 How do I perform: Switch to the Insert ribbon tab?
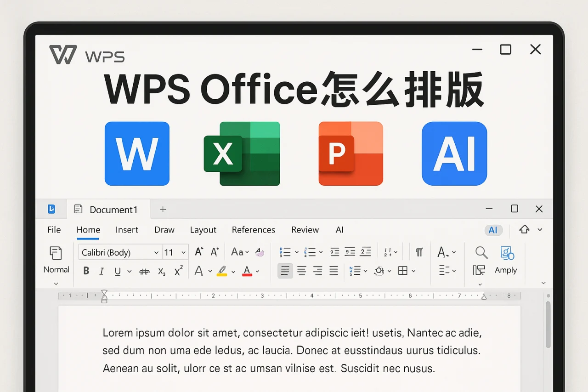click(x=127, y=230)
